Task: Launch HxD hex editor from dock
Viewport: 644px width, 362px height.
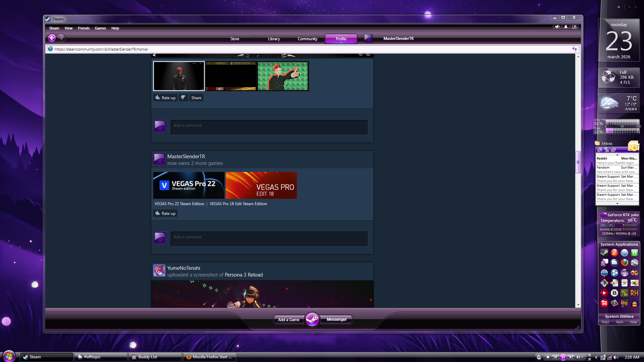Action: [x=634, y=283]
